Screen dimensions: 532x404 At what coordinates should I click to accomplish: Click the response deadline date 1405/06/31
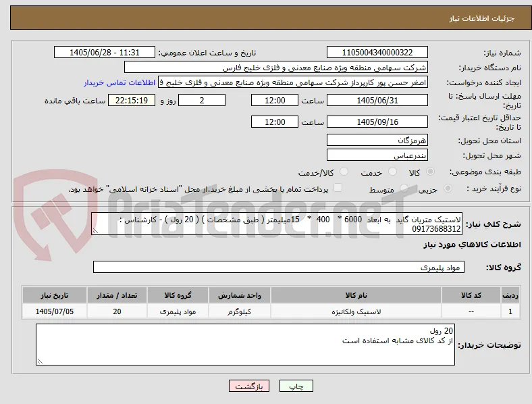click(x=377, y=100)
